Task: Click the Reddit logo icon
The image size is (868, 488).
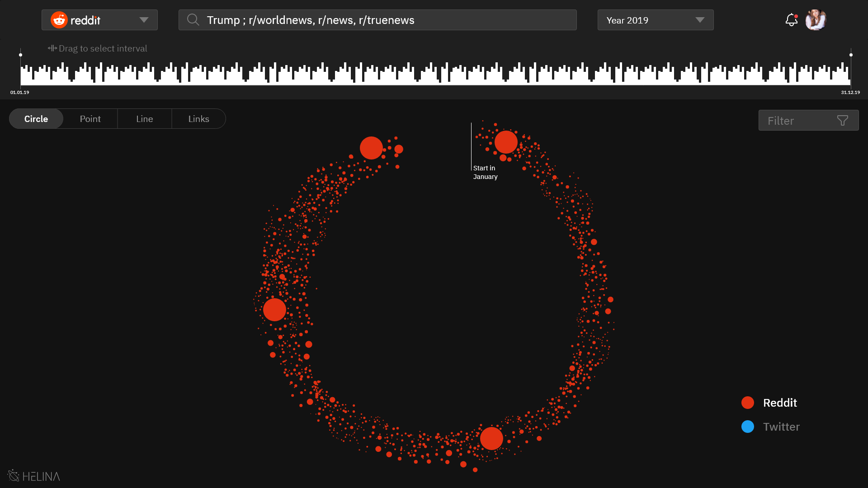Action: click(x=59, y=19)
